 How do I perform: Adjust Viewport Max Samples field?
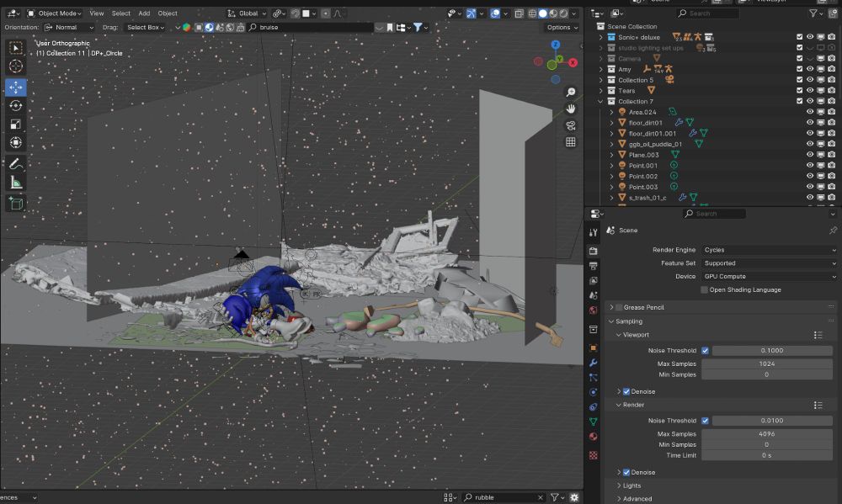point(767,364)
